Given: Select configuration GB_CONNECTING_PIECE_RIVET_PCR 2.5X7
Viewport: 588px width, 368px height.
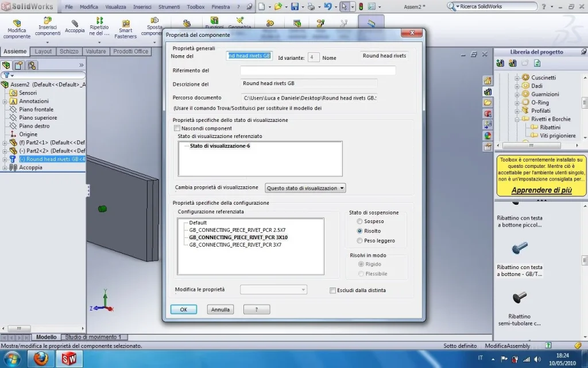Looking at the screenshot, I should [x=237, y=230].
